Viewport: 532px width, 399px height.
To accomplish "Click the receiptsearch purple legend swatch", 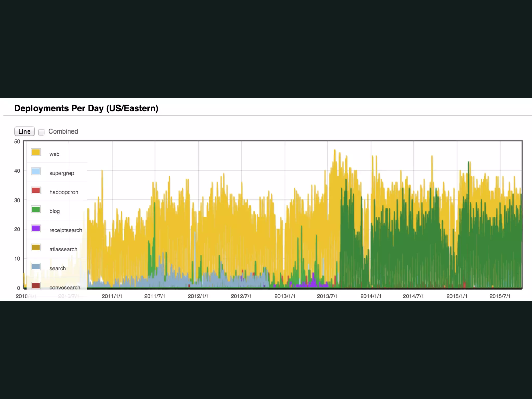I will click(36, 229).
